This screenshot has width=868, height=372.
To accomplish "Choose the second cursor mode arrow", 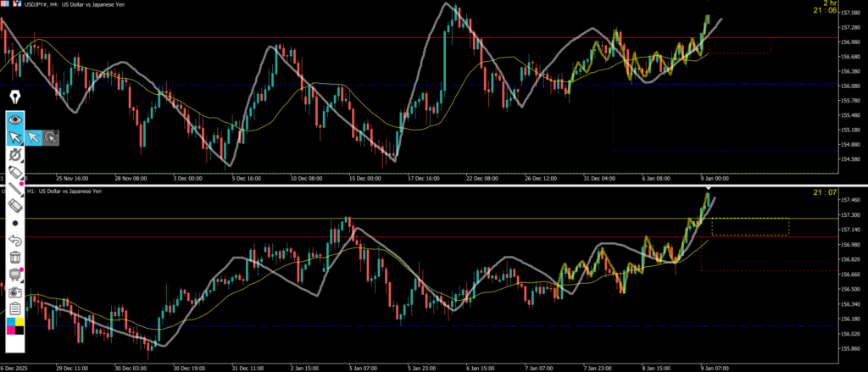I will coord(34,137).
